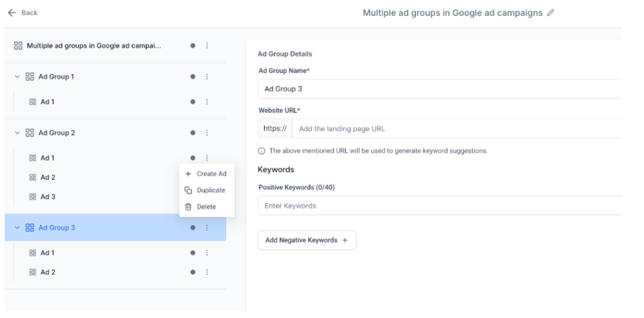The width and height of the screenshot is (644, 318).
Task: Click three-dot menu of Ad 2 under Ad Group 3
Action: point(207,272)
